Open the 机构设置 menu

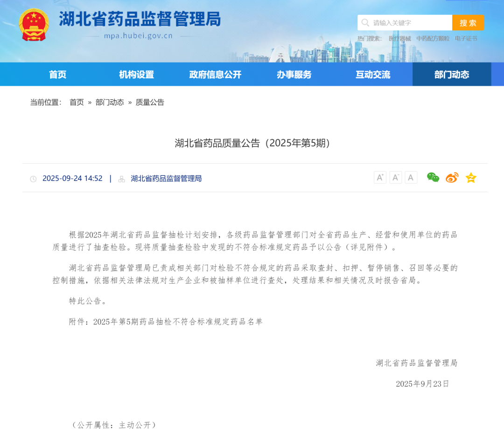tap(136, 75)
